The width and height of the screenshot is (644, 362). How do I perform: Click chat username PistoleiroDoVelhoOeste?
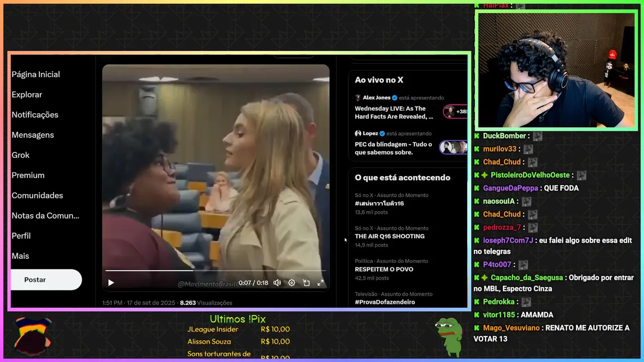point(530,175)
